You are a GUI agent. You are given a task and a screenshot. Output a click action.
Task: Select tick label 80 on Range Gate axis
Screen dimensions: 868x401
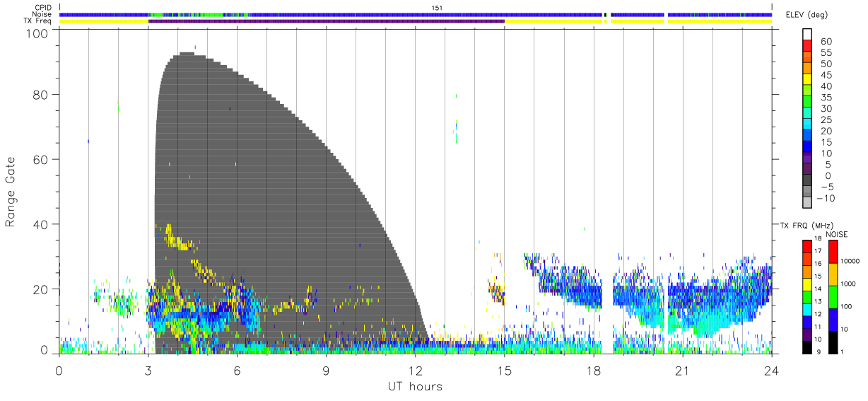coord(42,94)
